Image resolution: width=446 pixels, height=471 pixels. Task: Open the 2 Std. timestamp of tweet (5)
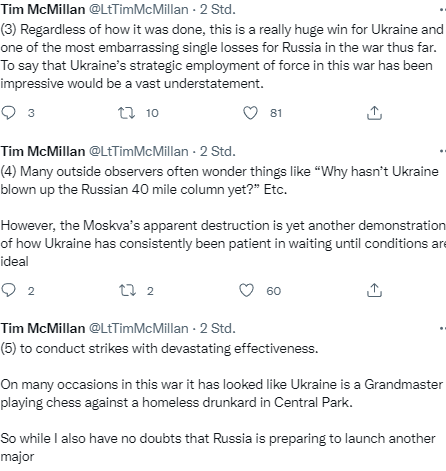pos(217,328)
